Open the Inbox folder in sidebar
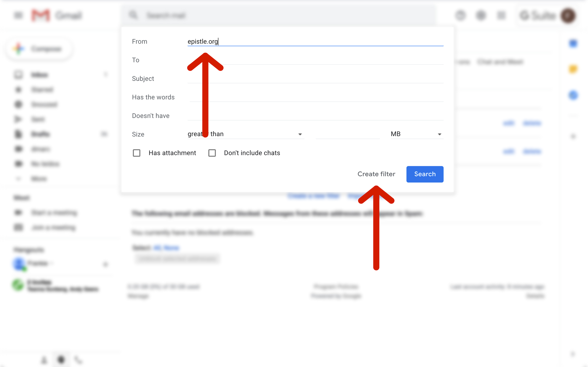This screenshot has width=588, height=367. (39, 75)
